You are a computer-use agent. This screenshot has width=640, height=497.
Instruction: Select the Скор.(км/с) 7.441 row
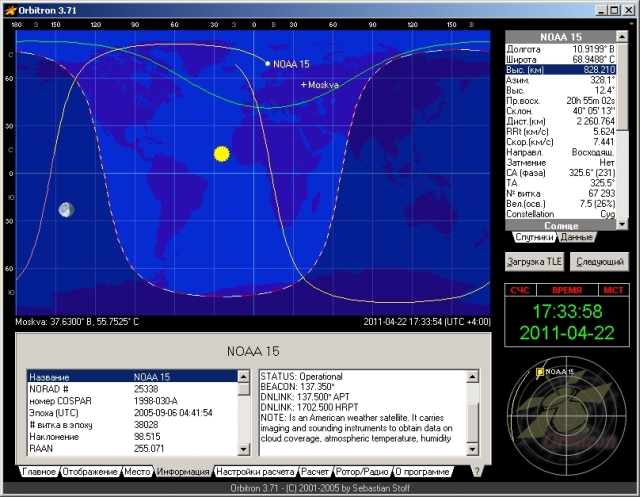click(x=561, y=142)
